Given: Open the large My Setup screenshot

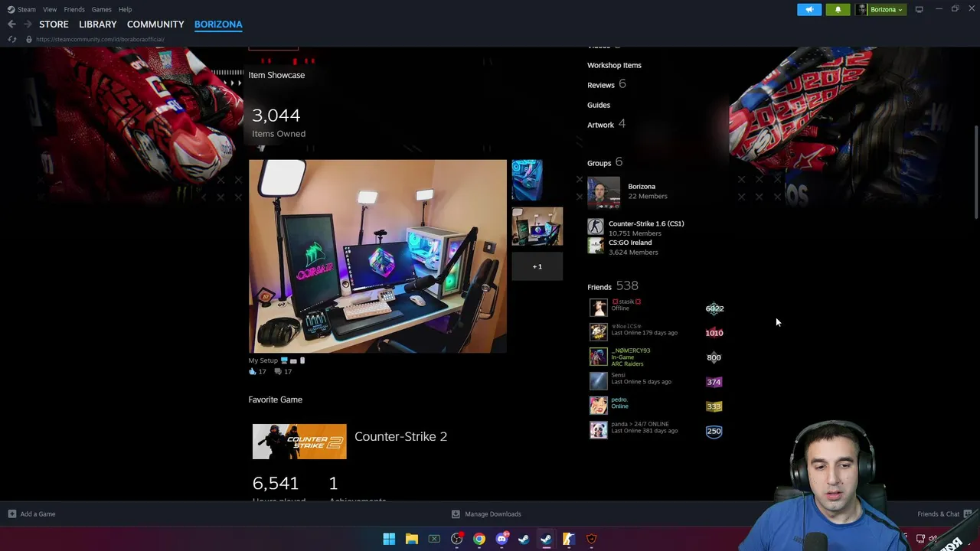Looking at the screenshot, I should tap(377, 256).
